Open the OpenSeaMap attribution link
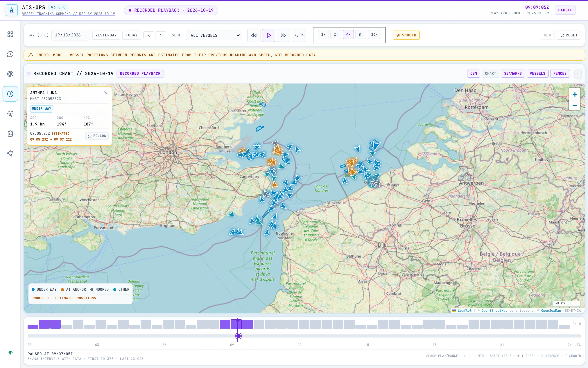Viewport: 588px width, 368px height. coord(551,311)
